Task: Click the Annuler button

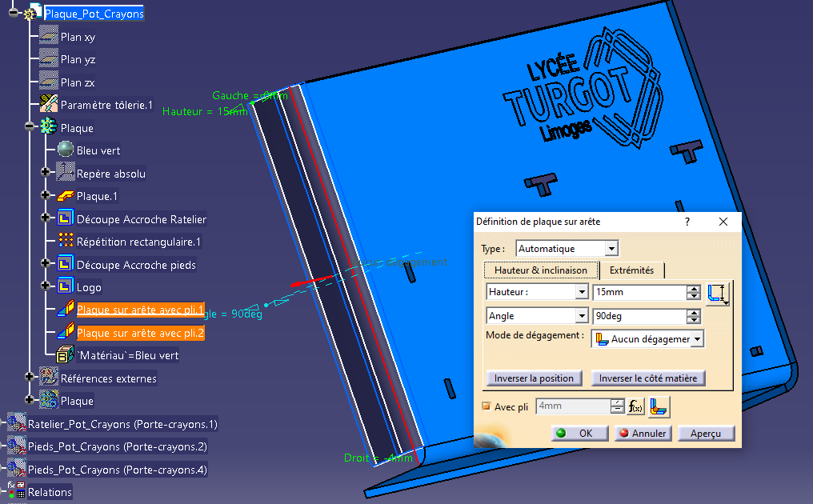Action: tap(643, 434)
